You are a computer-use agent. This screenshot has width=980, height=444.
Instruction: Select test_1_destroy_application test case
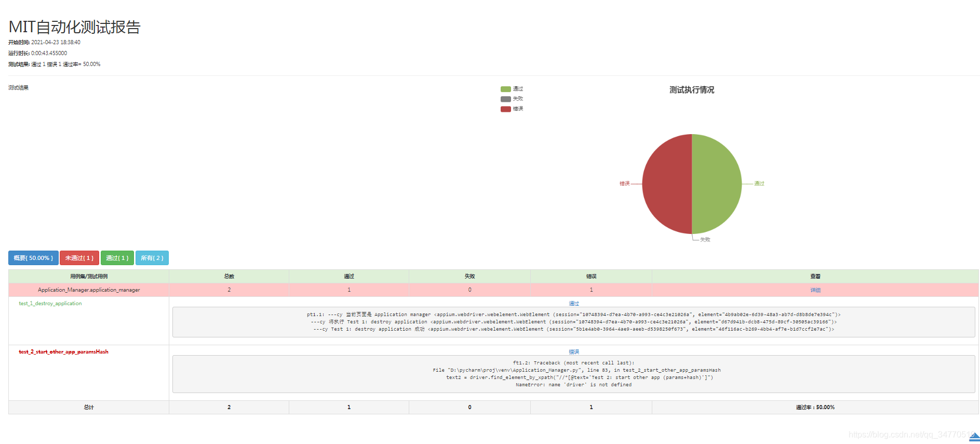50,304
